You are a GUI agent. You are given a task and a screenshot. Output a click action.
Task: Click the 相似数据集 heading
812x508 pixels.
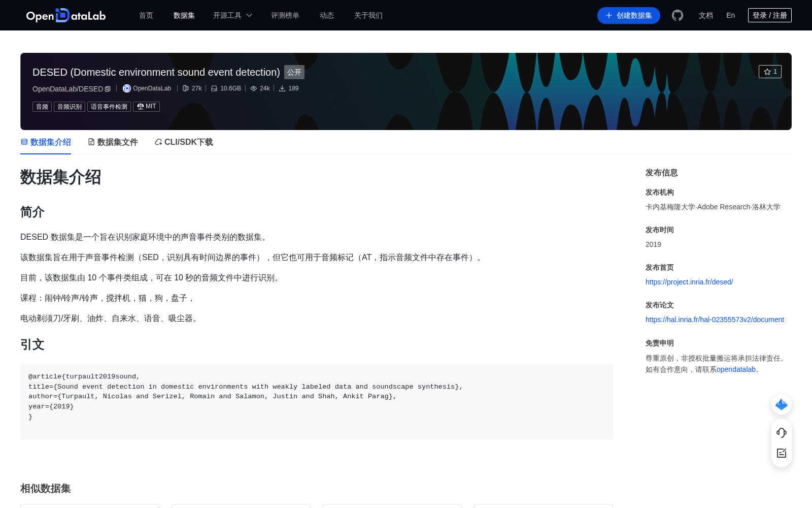[46, 488]
